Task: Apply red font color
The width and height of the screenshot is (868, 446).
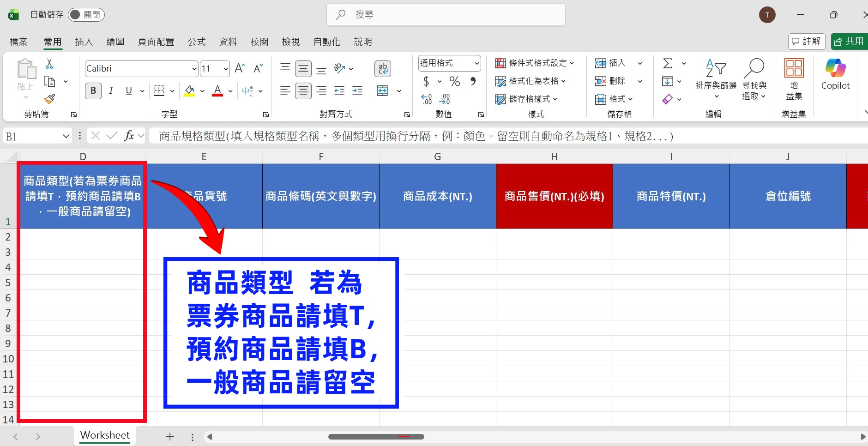Action: 217,90
